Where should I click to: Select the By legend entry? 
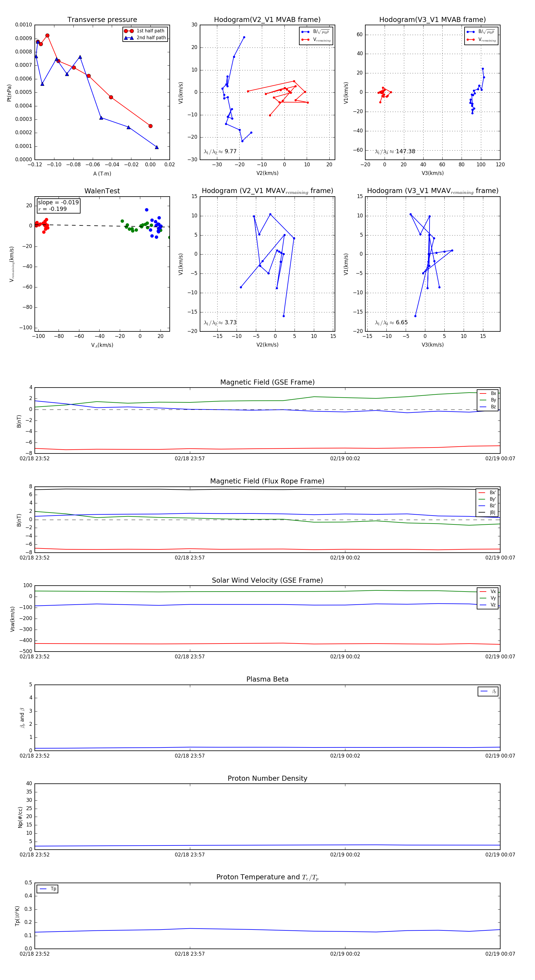click(488, 400)
